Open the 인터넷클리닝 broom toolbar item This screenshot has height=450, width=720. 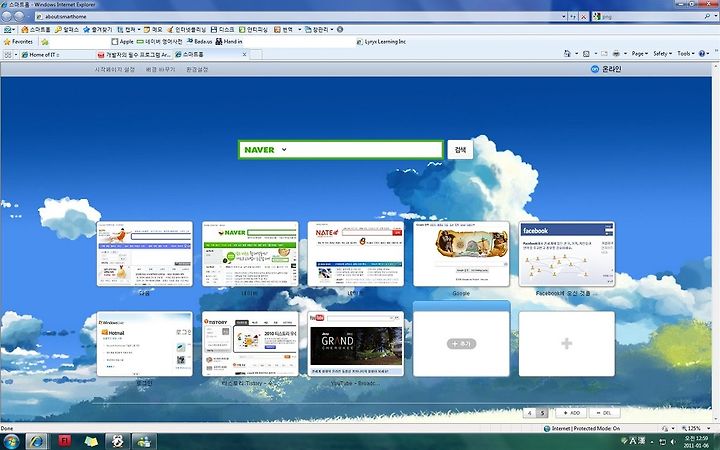pos(187,29)
